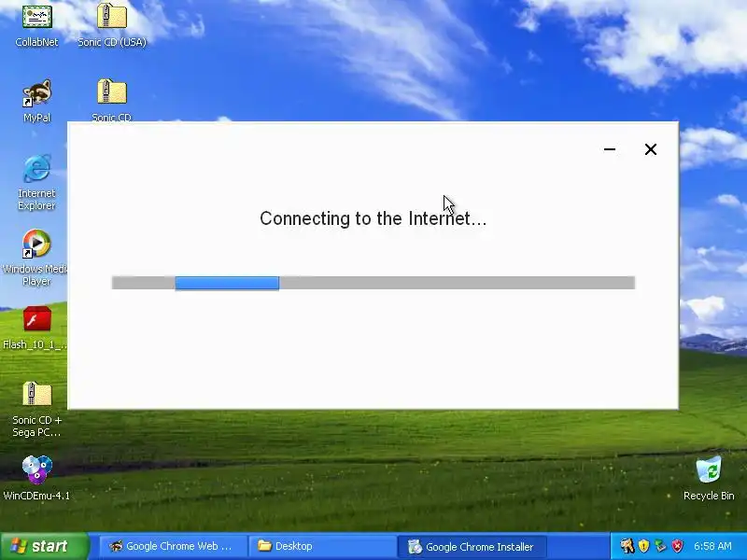This screenshot has width=747, height=560.
Task: Open the Recycle Bin
Action: pyautogui.click(x=709, y=470)
